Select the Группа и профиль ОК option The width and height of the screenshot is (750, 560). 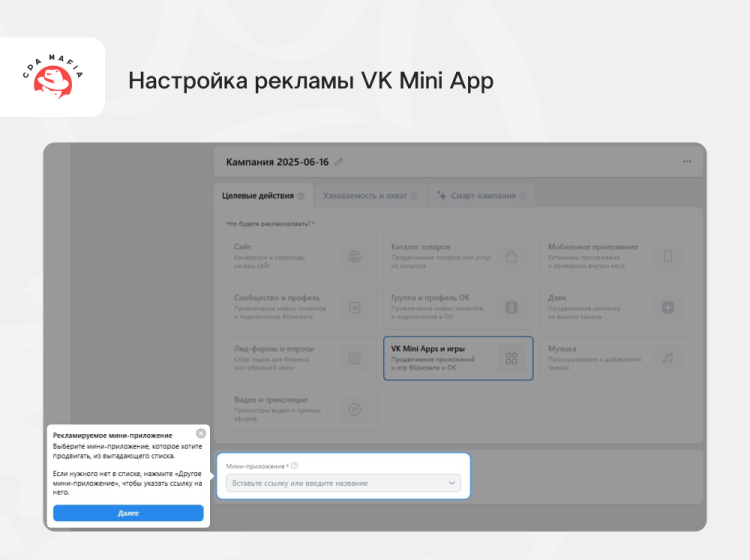(x=458, y=307)
